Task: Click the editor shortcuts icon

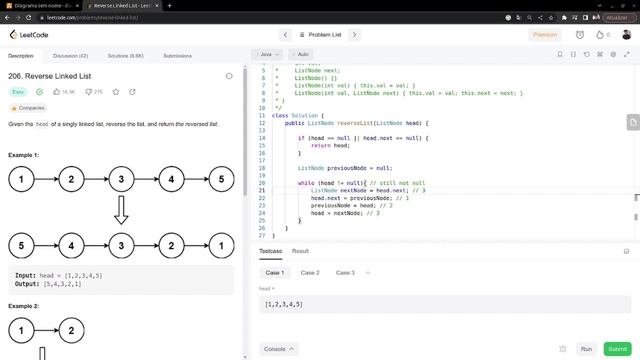Action: (600, 54)
